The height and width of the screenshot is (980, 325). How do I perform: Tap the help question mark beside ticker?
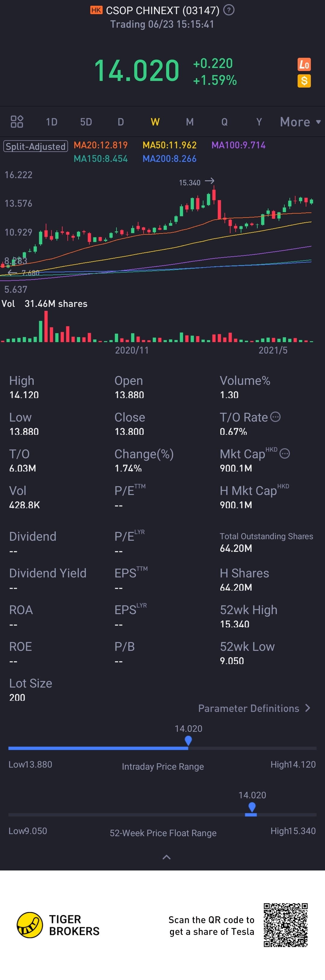229,10
